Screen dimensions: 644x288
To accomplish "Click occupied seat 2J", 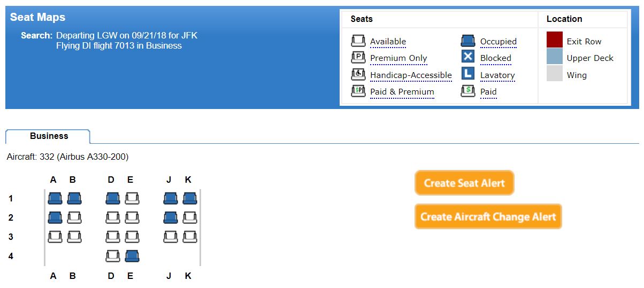I will click(x=171, y=218).
